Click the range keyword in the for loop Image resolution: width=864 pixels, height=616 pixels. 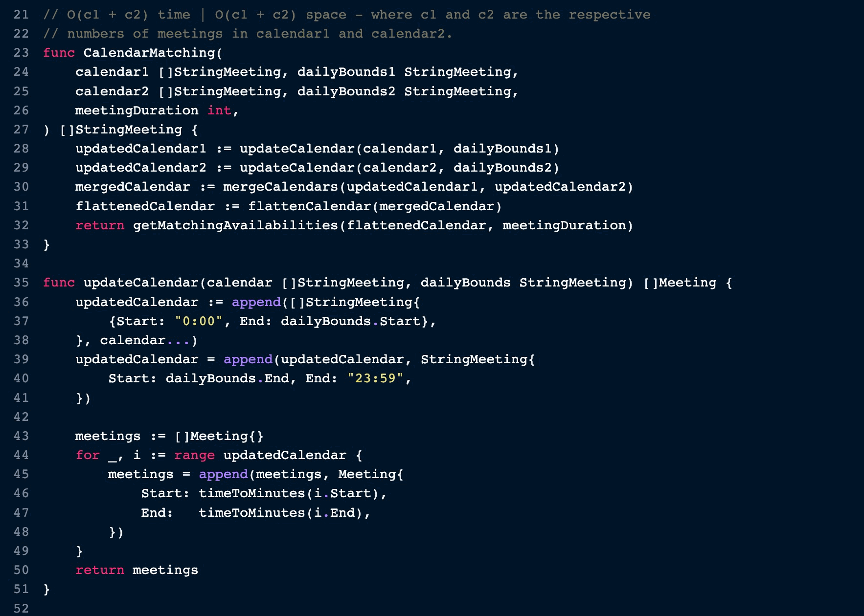tap(194, 455)
